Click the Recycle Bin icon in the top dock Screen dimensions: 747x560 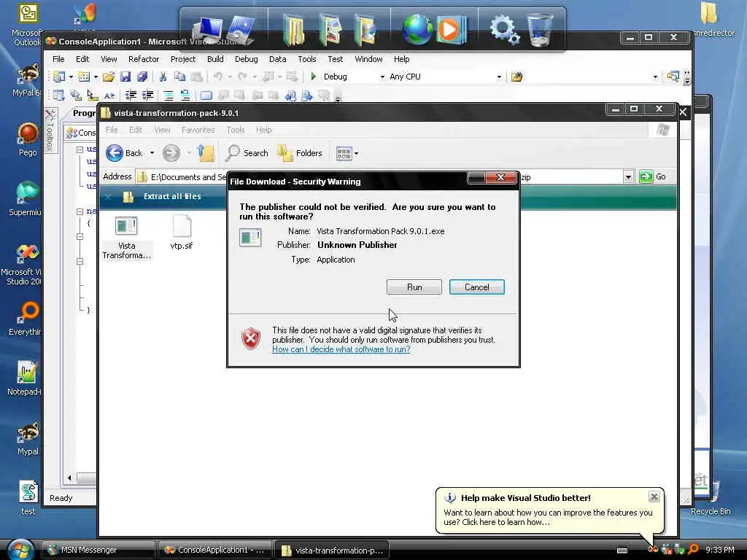coord(541,29)
